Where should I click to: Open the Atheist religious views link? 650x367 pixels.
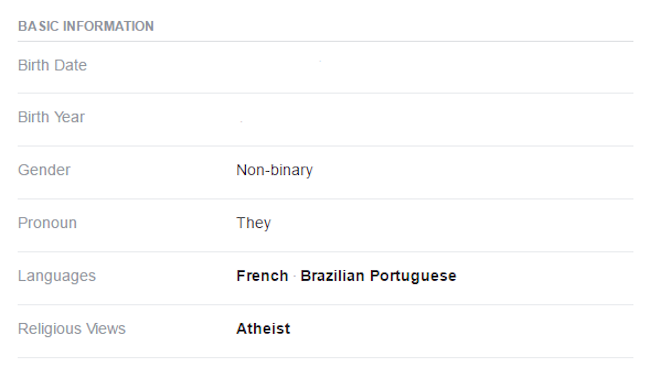tap(263, 329)
